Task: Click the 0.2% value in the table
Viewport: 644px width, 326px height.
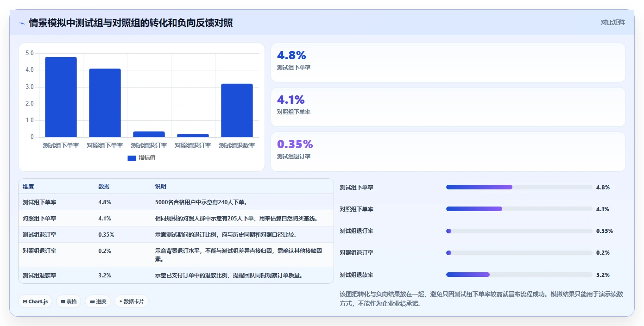Action: tap(105, 251)
